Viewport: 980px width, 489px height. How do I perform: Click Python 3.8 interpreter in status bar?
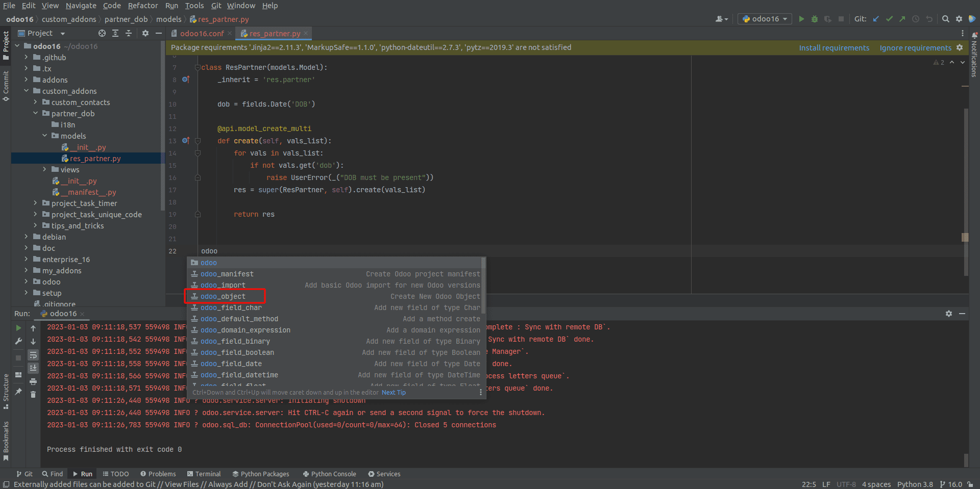coord(915,484)
